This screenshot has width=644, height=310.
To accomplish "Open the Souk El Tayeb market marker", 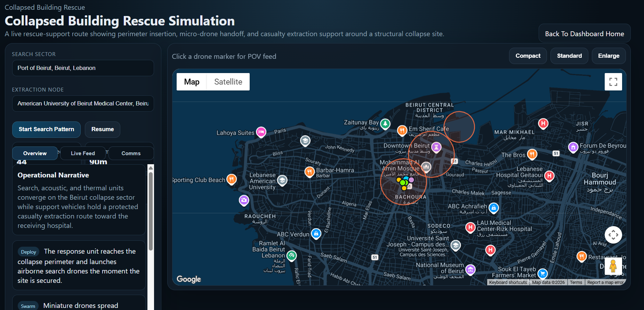I will pos(542,273).
